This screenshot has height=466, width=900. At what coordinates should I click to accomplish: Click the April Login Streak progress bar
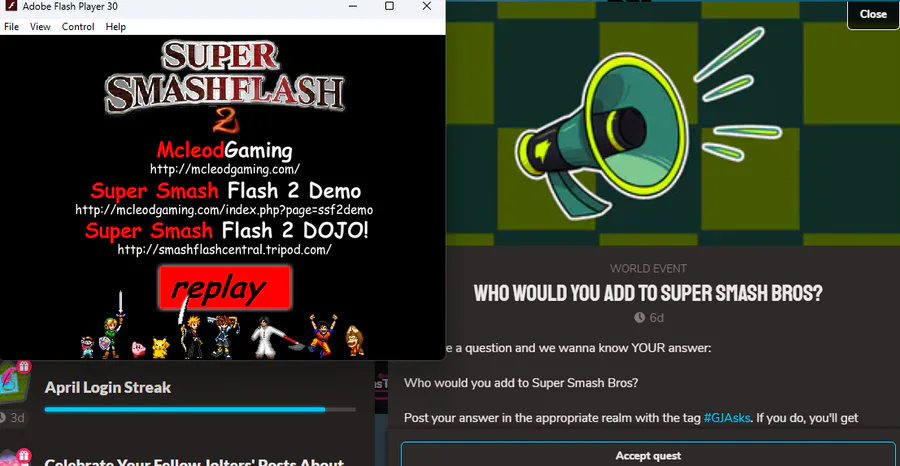[x=200, y=410]
